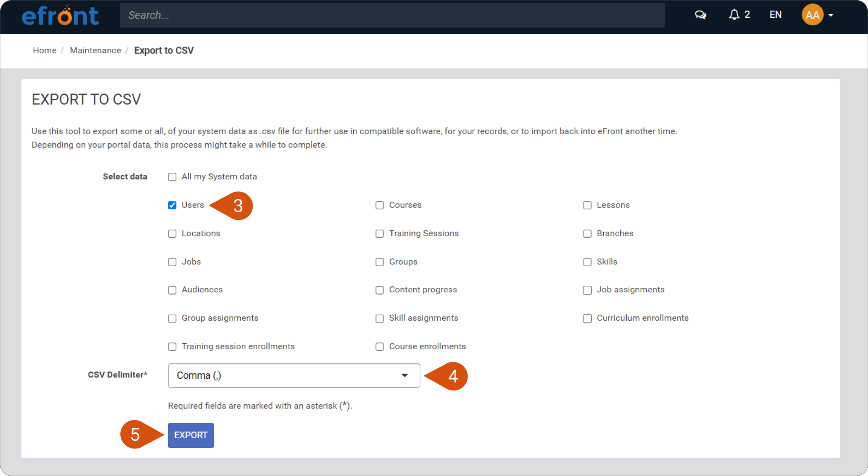Switch the EN language selector
Image resolution: width=868 pixels, height=476 pixels.
pos(775,15)
